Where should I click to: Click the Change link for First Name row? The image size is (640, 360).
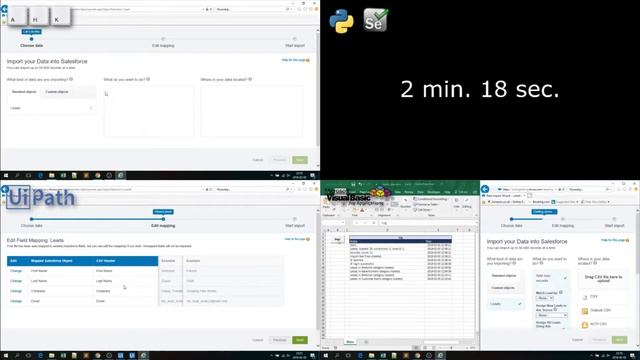[x=16, y=271]
